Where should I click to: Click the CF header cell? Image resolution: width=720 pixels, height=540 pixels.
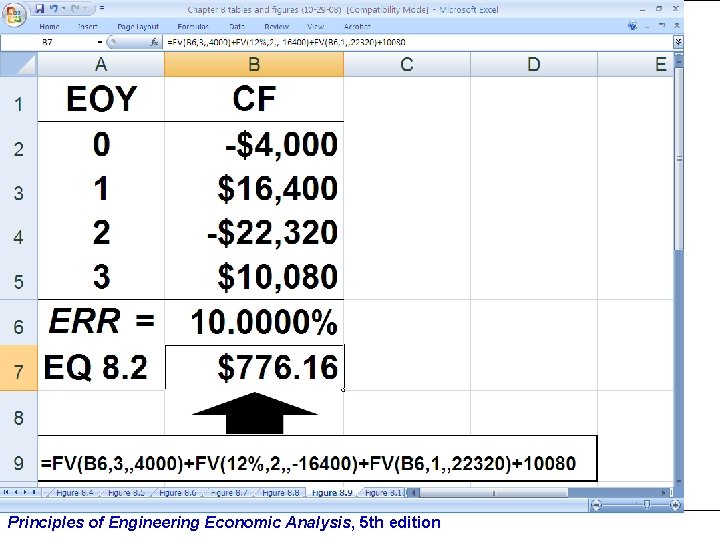coord(254,99)
